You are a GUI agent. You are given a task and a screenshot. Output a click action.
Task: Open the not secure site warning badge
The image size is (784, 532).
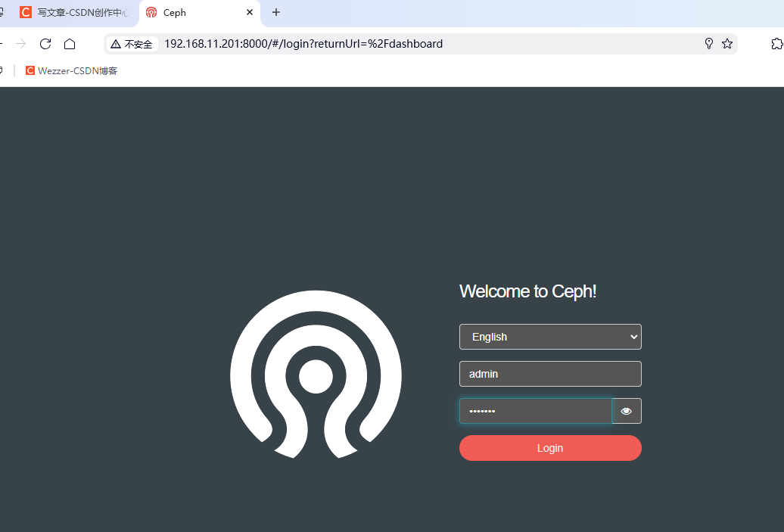(x=132, y=44)
